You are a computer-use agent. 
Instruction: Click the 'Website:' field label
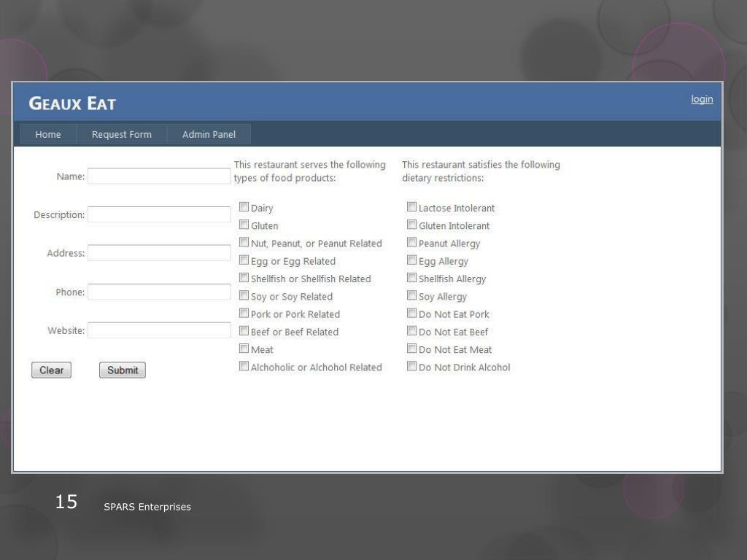coord(66,330)
